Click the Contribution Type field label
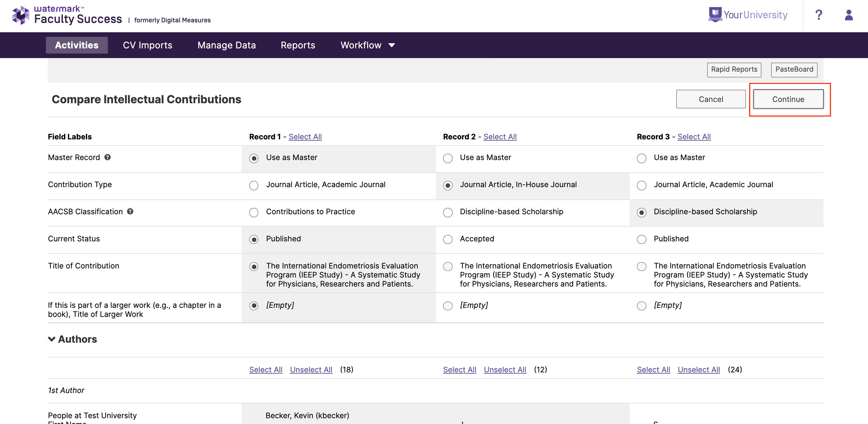Image resolution: width=868 pixels, height=424 pixels. (79, 185)
